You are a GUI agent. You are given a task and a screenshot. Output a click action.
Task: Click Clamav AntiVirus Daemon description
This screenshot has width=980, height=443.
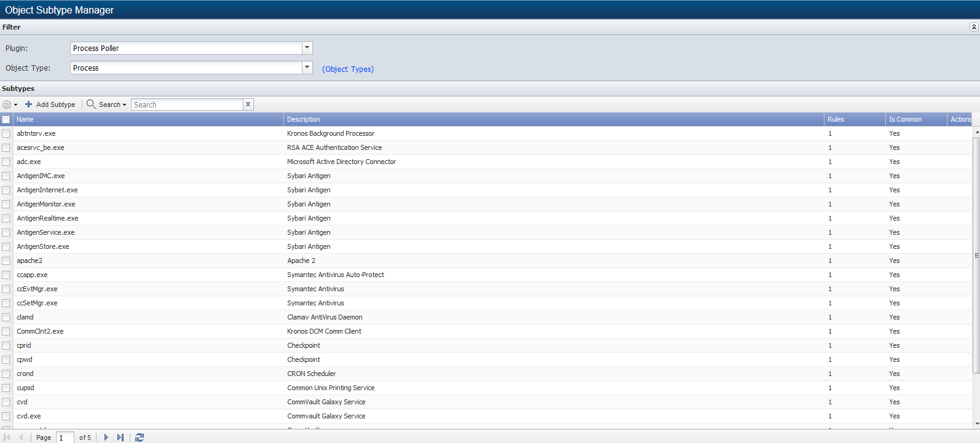(x=325, y=317)
